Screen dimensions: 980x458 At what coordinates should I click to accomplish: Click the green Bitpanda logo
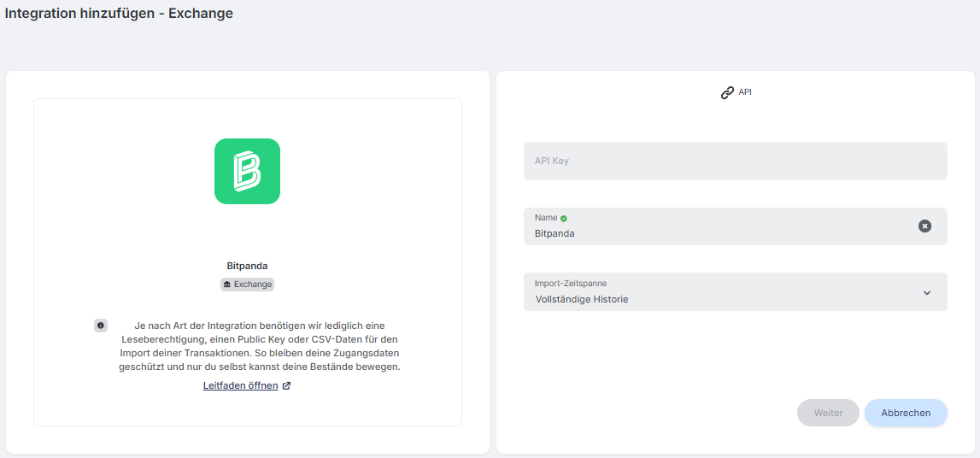point(247,171)
